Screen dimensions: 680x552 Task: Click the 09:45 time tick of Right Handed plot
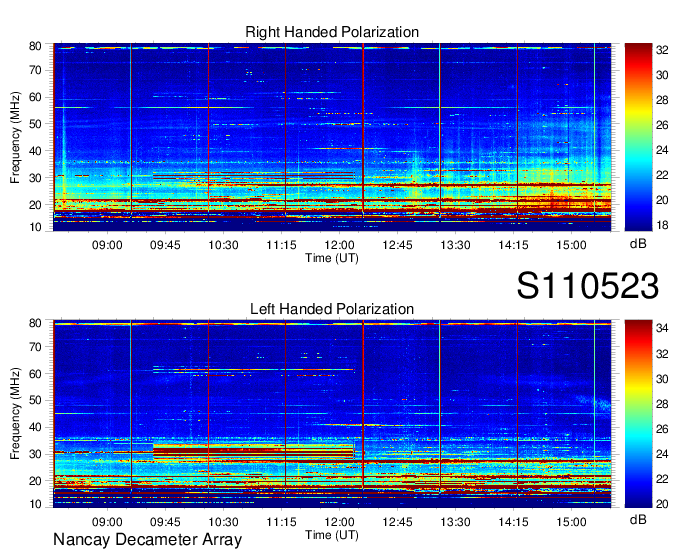point(165,245)
